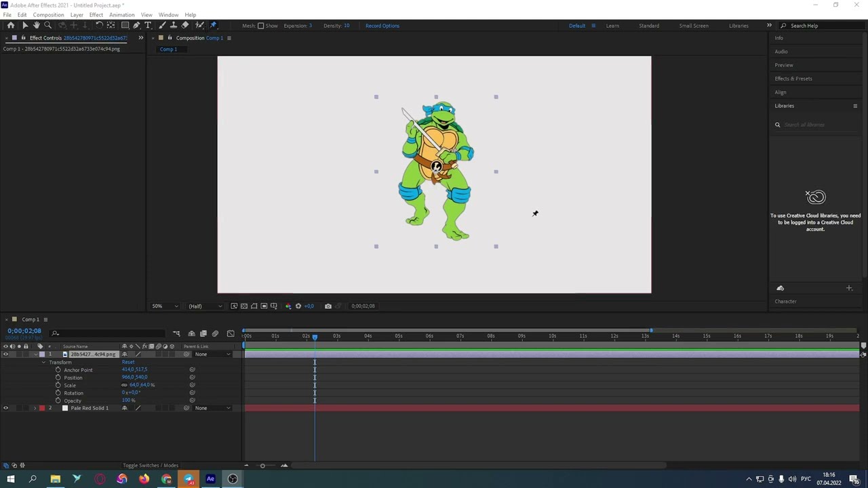Toggle Mask and Shape Path visibility icon
The width and height of the screenshot is (868, 488).
(254, 306)
